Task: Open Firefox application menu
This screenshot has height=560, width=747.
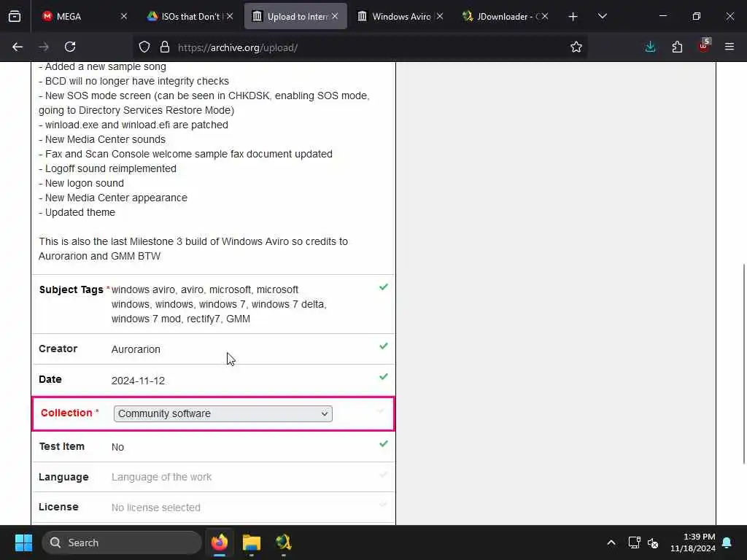Action: click(729, 47)
